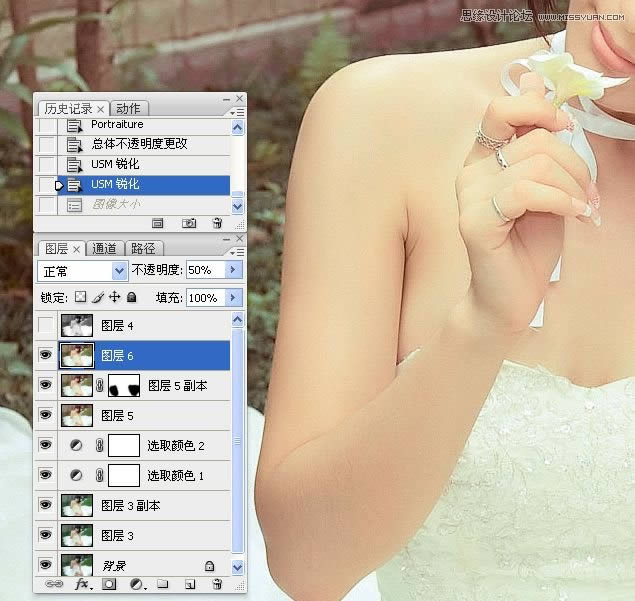Click lock position move icon

pyautogui.click(x=114, y=298)
